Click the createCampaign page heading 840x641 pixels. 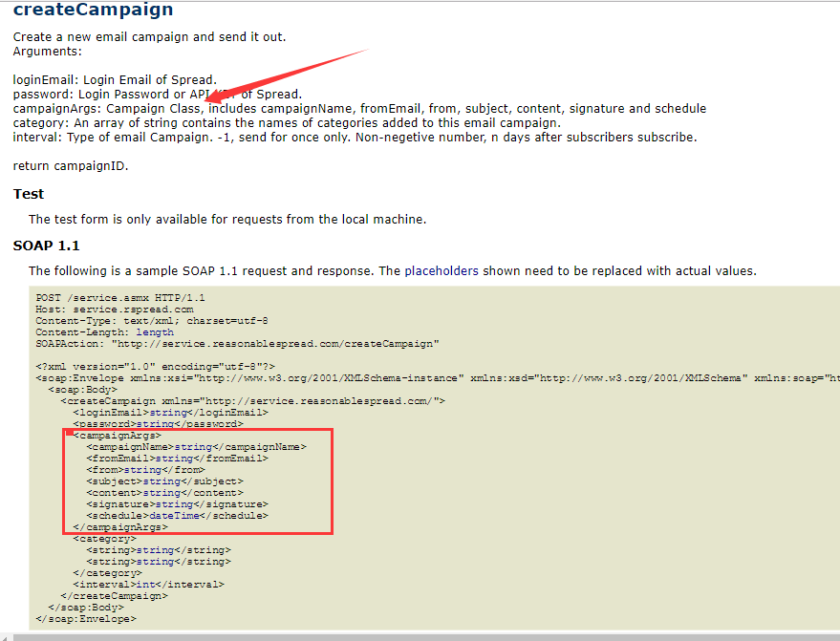[94, 11]
